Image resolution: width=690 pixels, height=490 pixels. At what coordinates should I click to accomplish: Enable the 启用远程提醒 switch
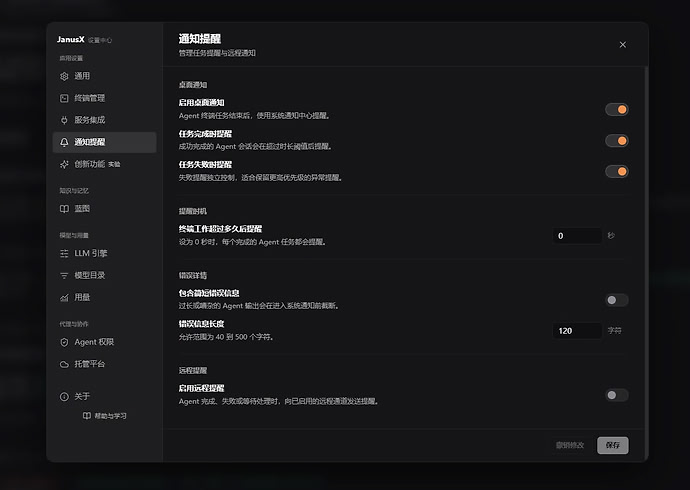[x=617, y=395]
